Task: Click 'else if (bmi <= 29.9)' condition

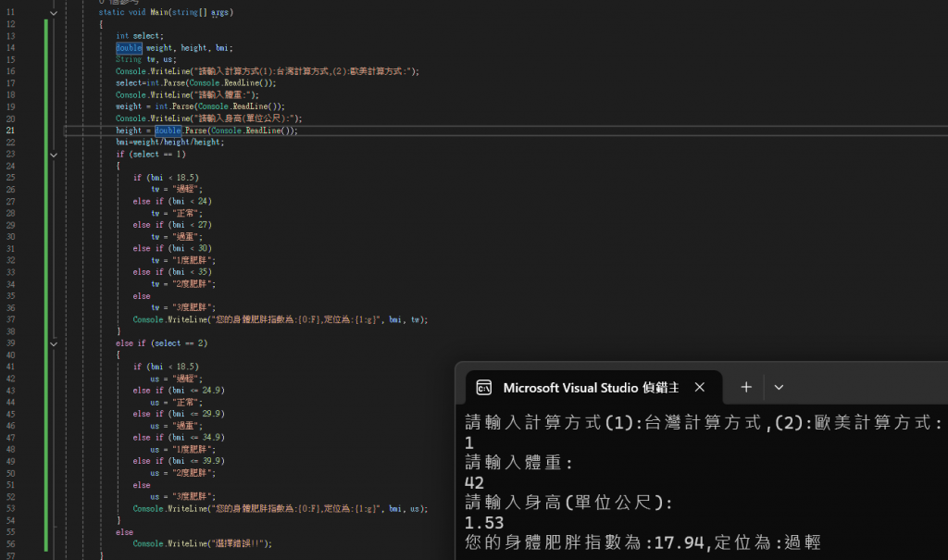Action: [179, 414]
